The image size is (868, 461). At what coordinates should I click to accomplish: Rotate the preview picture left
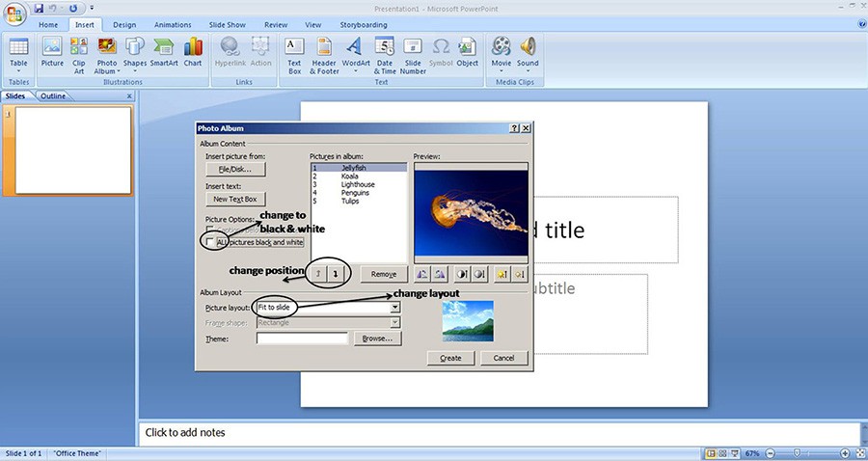pos(423,274)
